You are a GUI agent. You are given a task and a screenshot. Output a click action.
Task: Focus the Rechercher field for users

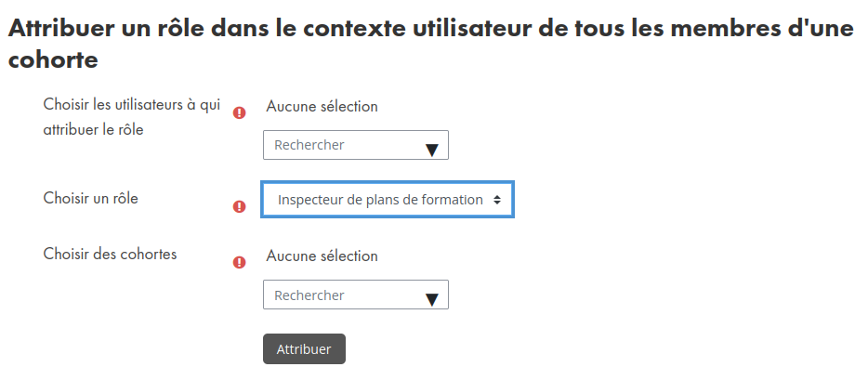click(x=355, y=145)
